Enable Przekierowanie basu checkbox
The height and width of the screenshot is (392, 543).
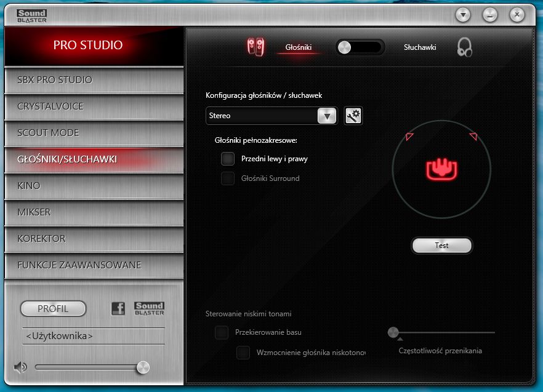pos(222,332)
